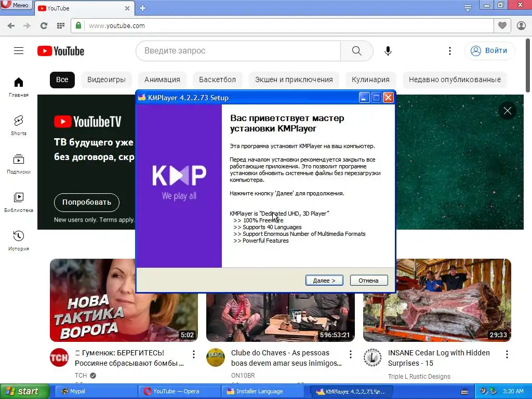Select the Экшен и приключения chip
The image size is (532, 399).
tap(294, 79)
